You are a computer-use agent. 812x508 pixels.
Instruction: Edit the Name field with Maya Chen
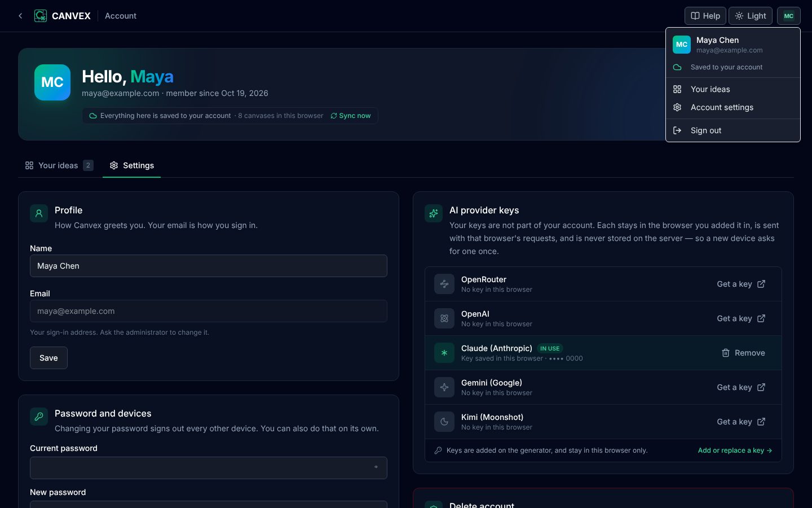[x=209, y=266]
